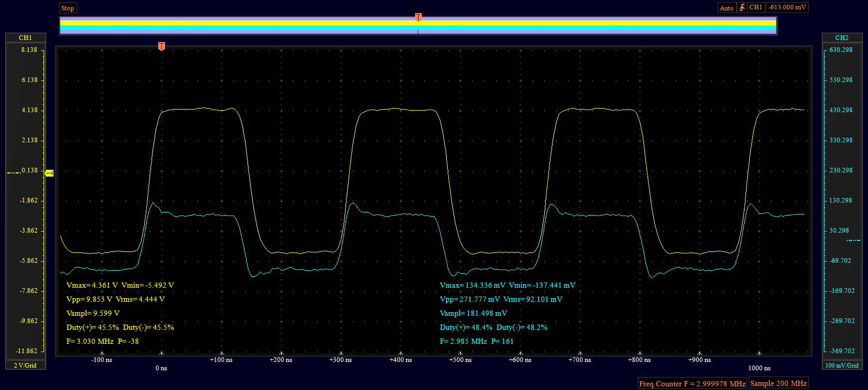This screenshot has width=868, height=390.
Task: Click the CH2 P= 161 value
Action: point(502,341)
